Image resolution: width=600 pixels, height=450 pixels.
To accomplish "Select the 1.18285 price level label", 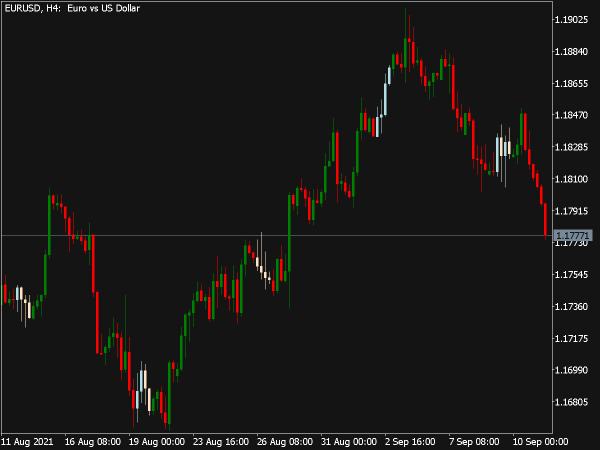I will pyautogui.click(x=571, y=147).
